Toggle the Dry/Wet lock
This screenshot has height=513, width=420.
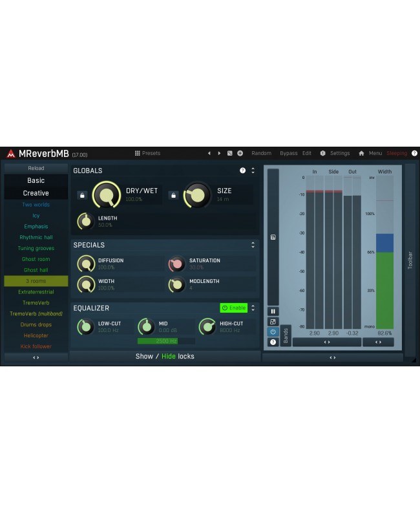pos(82,195)
